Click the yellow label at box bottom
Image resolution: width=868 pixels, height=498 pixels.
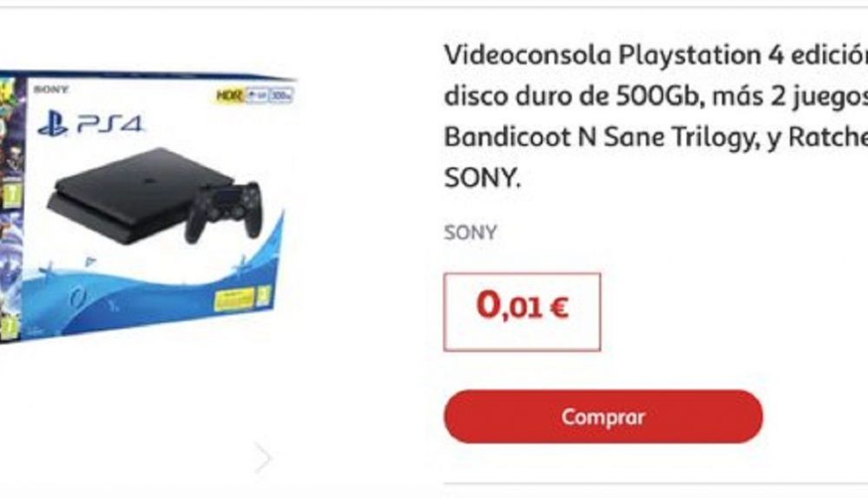point(234,299)
